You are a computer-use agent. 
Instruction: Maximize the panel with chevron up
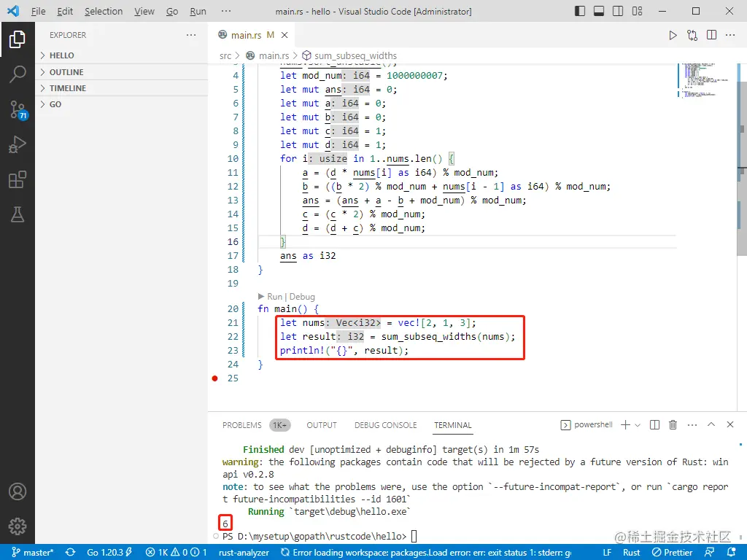click(711, 424)
